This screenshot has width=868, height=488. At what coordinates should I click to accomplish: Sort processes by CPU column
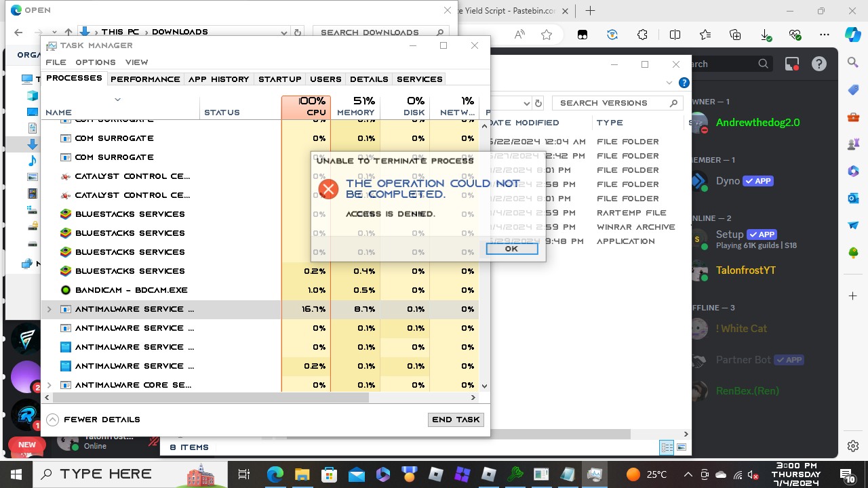tap(306, 107)
